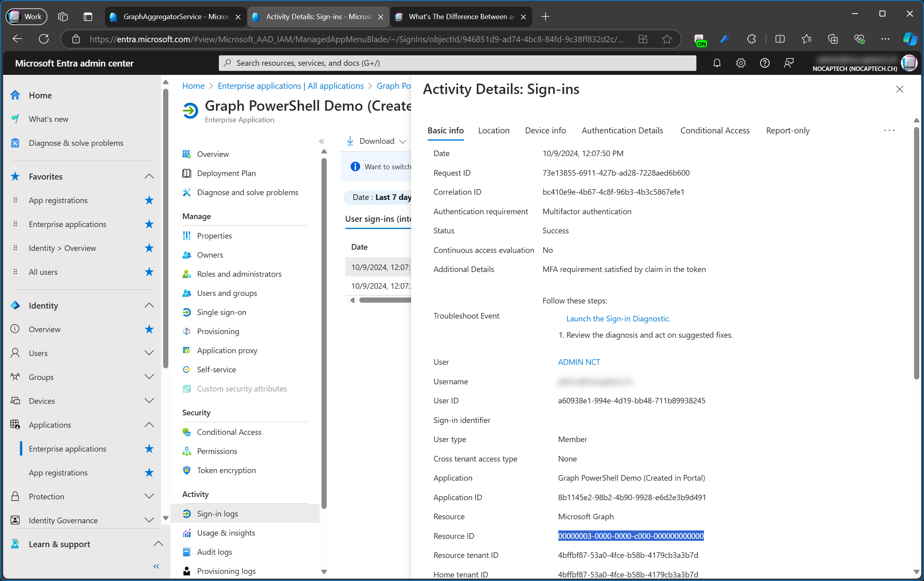924x581 pixels.
Task: Click the Diagnose and solve problems icon
Action: 187,192
